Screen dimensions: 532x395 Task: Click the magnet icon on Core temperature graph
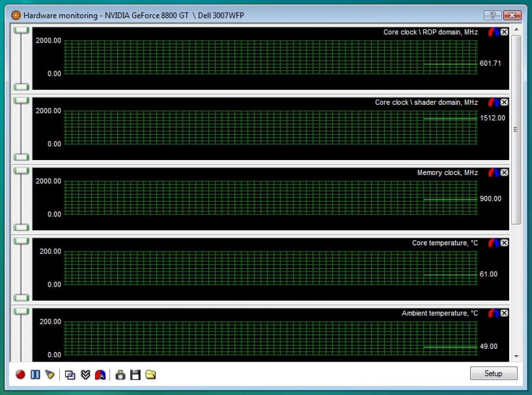493,243
